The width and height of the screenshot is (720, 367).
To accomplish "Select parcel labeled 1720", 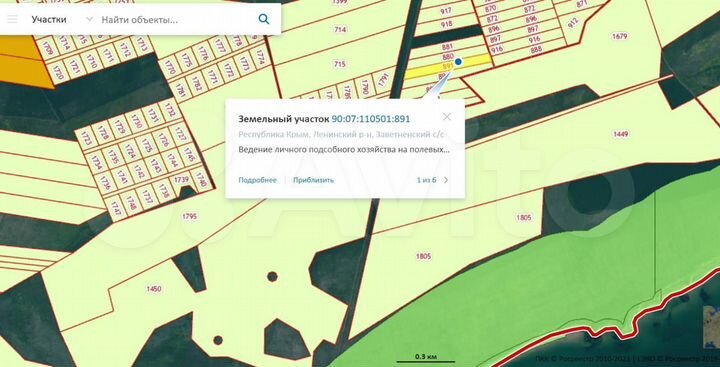I will (x=58, y=73).
